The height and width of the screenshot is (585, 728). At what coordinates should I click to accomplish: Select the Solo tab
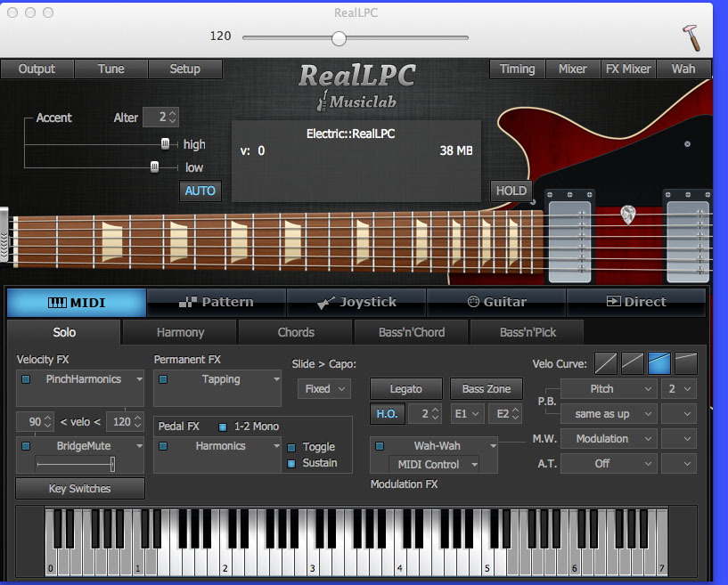64,333
